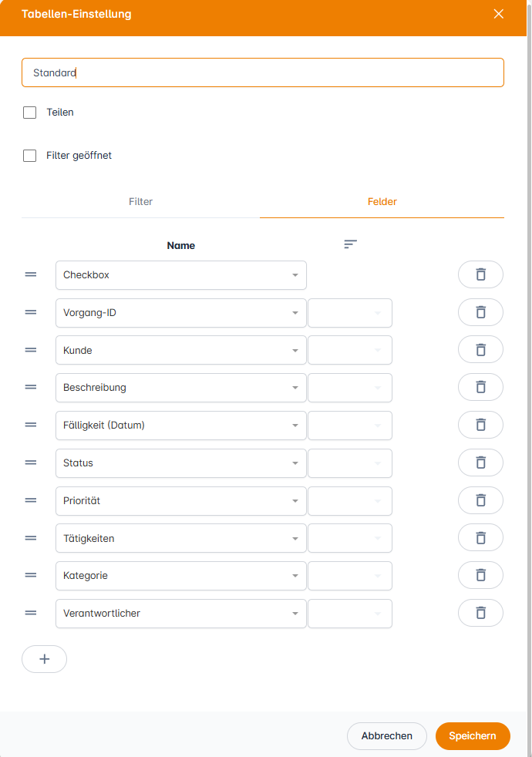This screenshot has width=532, height=757.
Task: Click Abbrechen to cancel changes
Action: pos(386,736)
